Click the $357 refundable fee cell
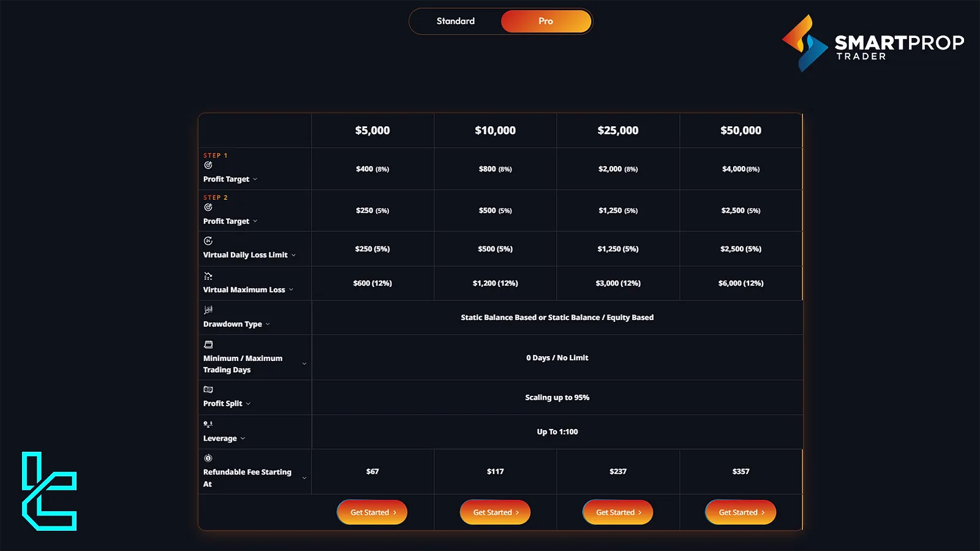The height and width of the screenshot is (551, 980). click(x=741, y=471)
